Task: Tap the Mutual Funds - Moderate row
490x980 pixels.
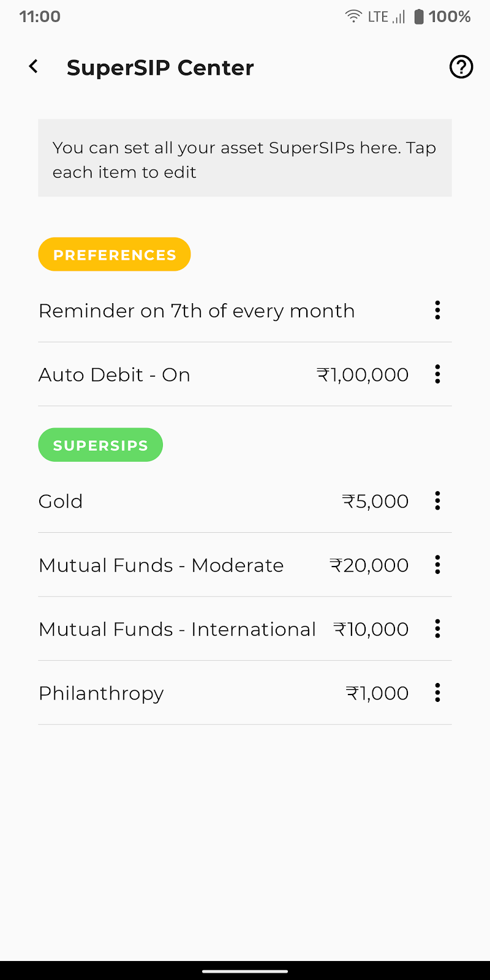Action: point(161,565)
